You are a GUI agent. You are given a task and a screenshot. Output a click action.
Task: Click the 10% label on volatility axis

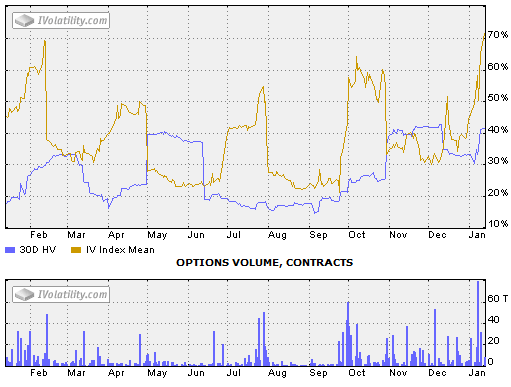point(497,223)
